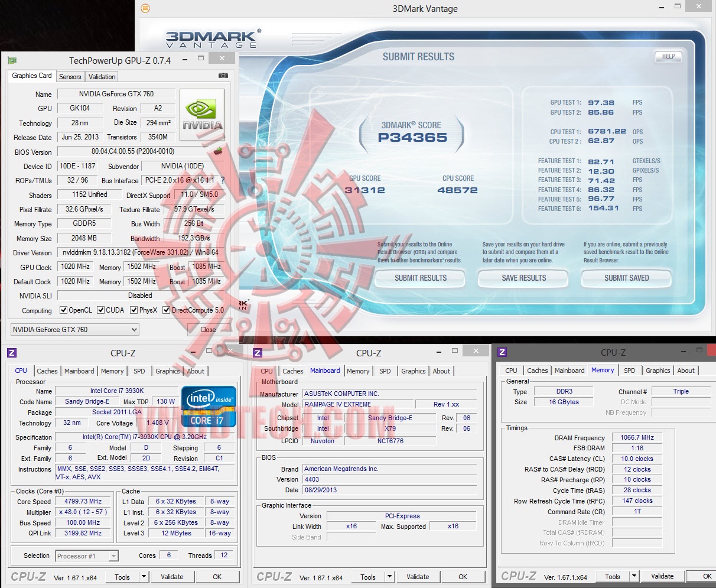Click Tools button in the CPU-Z Memory window

click(613, 576)
